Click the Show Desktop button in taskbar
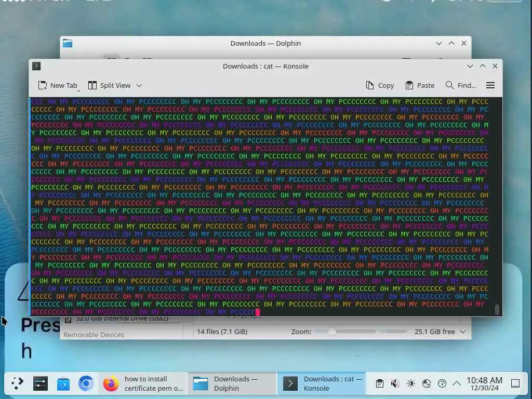Screen dimensions: 532x399 click(515, 383)
